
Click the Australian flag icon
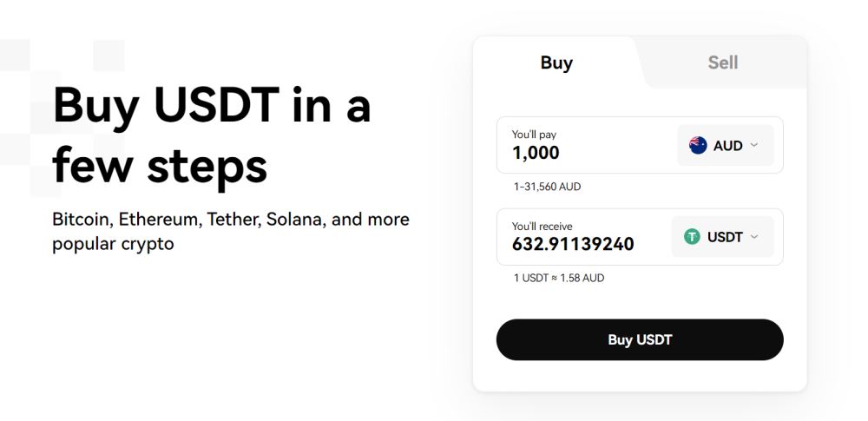coord(698,146)
